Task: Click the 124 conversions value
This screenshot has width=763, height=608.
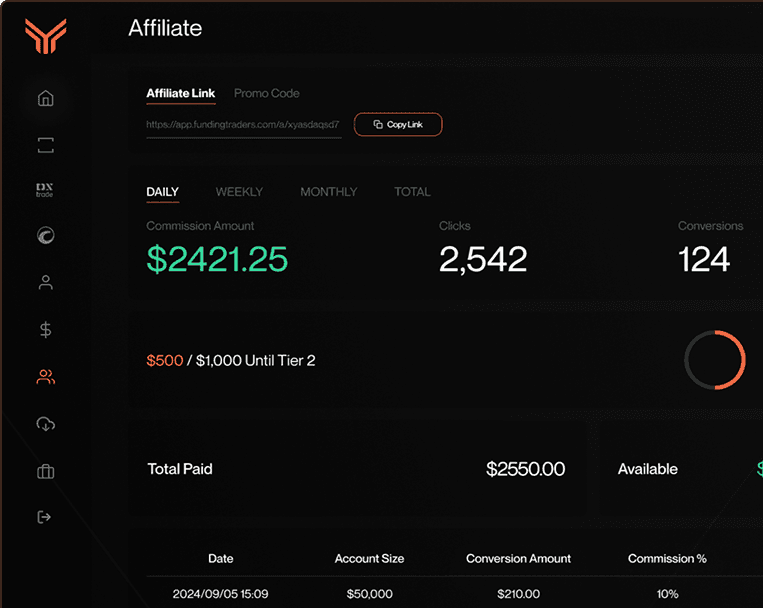Action: click(704, 259)
